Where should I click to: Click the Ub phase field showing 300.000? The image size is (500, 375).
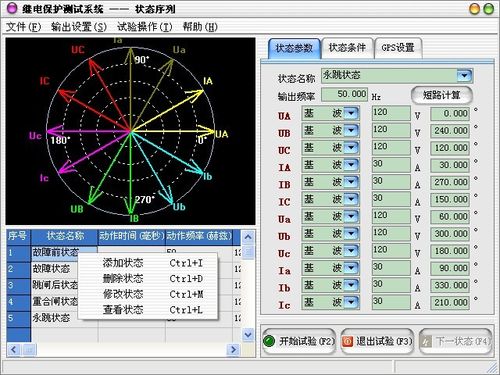tap(450, 234)
